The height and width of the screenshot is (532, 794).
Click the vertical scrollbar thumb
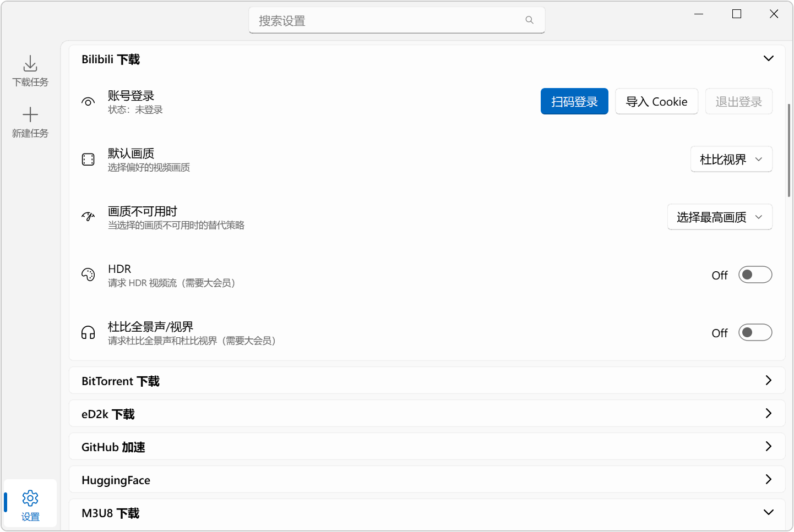tap(789, 150)
